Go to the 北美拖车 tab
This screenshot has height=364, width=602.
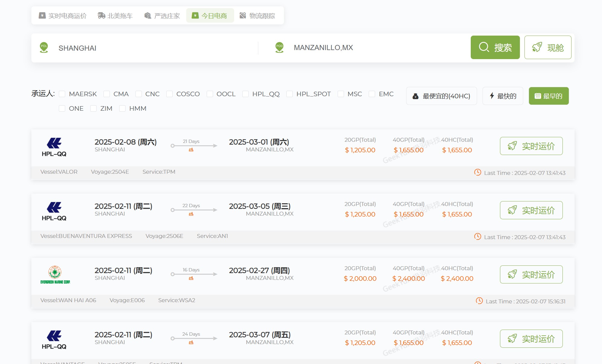tap(115, 16)
